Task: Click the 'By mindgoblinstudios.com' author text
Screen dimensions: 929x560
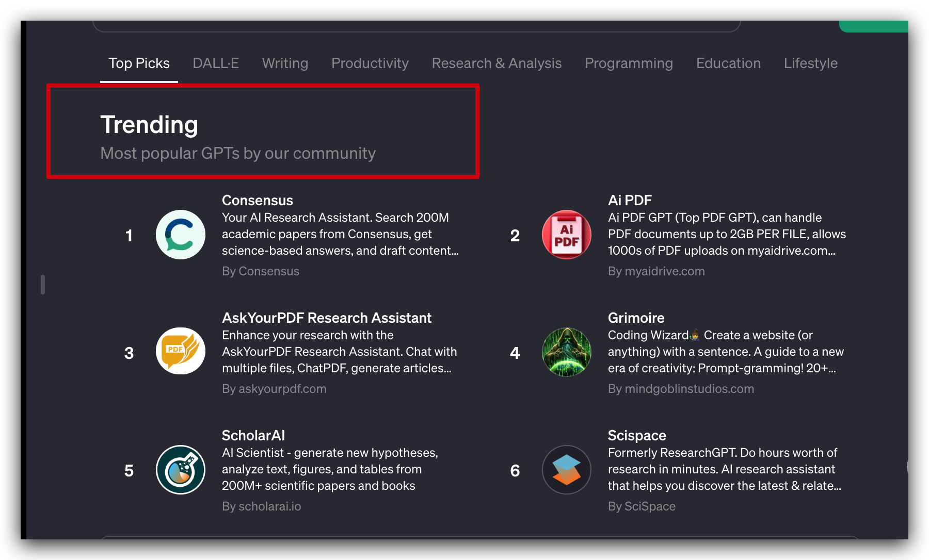Action: point(681,389)
